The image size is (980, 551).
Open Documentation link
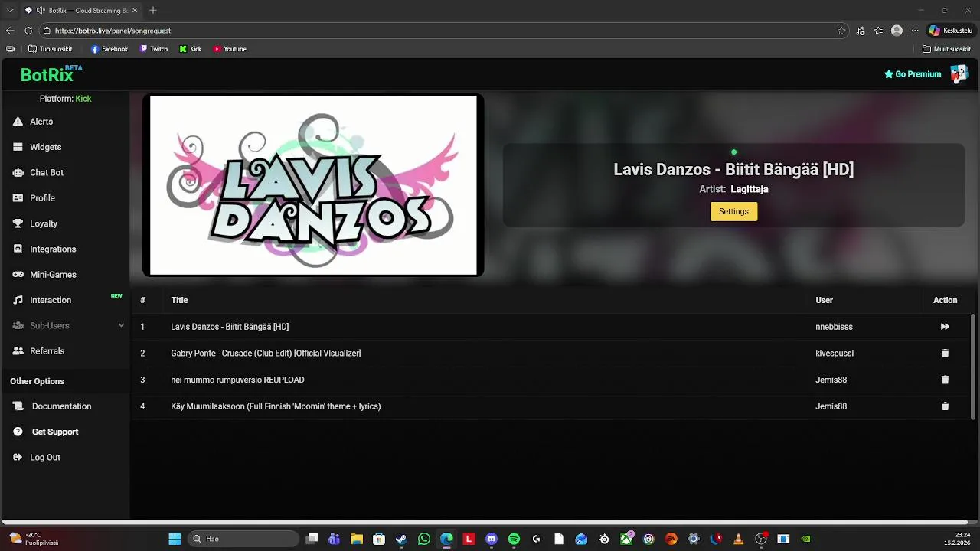[61, 406]
